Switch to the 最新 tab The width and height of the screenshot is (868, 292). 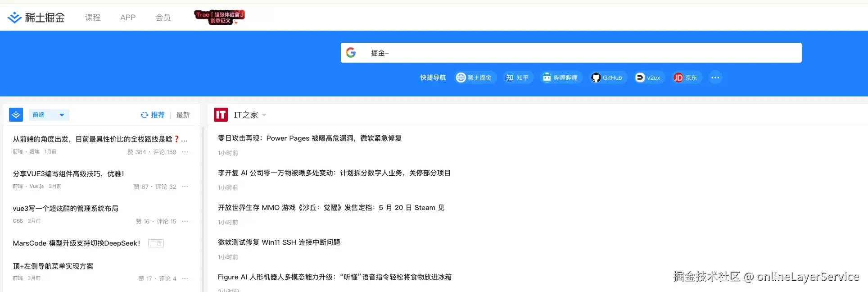183,115
